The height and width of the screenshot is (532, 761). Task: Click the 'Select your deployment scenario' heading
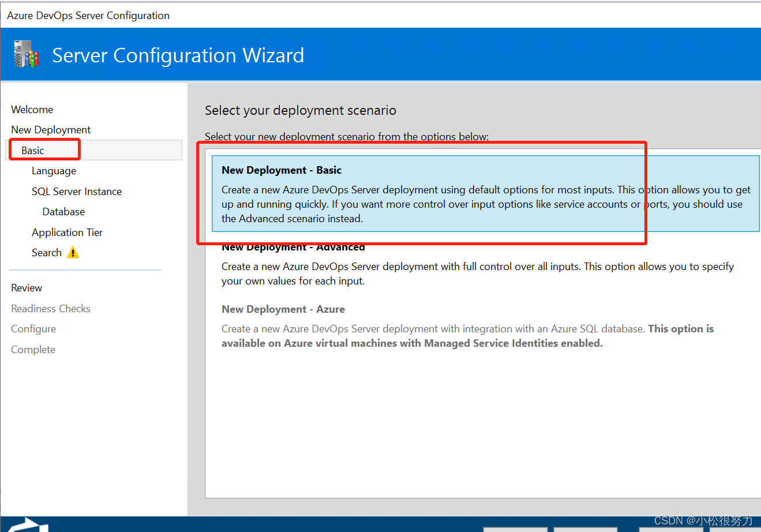[x=301, y=110]
